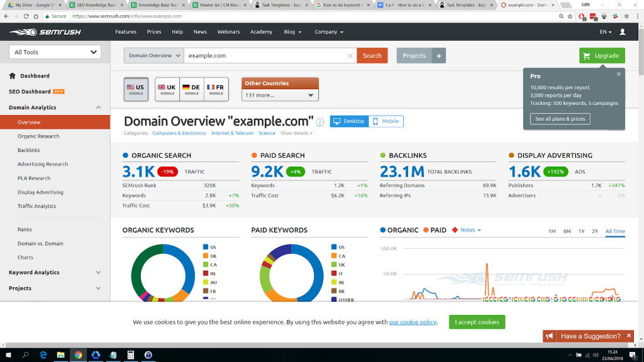Screen dimensions: 644x362
Task: Open the Notes dropdown on chart
Action: 470,230
